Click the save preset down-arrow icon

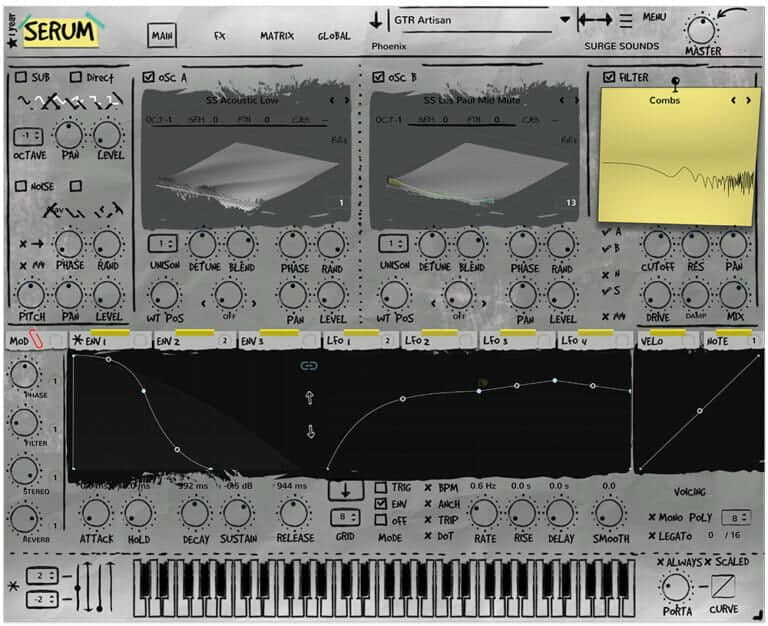(376, 21)
